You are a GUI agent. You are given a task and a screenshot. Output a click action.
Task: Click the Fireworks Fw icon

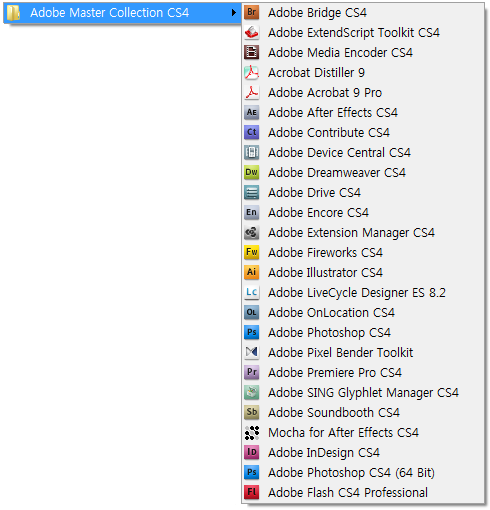pyautogui.click(x=252, y=252)
